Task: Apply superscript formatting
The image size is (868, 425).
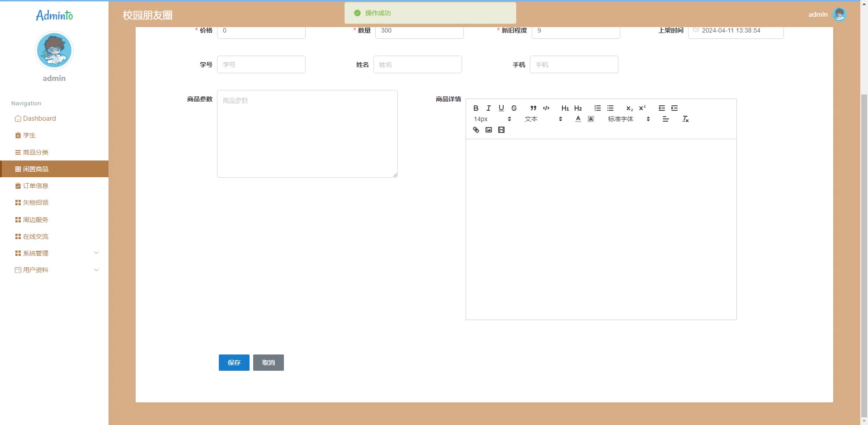Action: point(642,108)
